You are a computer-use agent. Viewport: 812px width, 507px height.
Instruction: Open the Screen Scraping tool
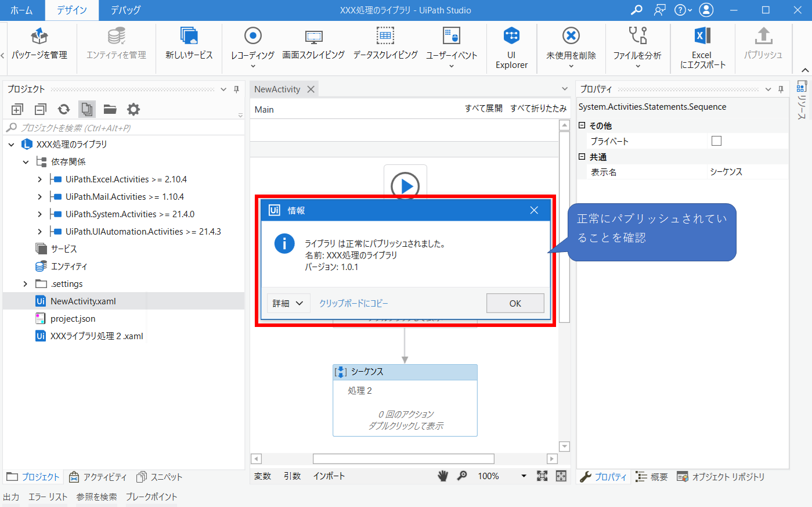pyautogui.click(x=313, y=44)
